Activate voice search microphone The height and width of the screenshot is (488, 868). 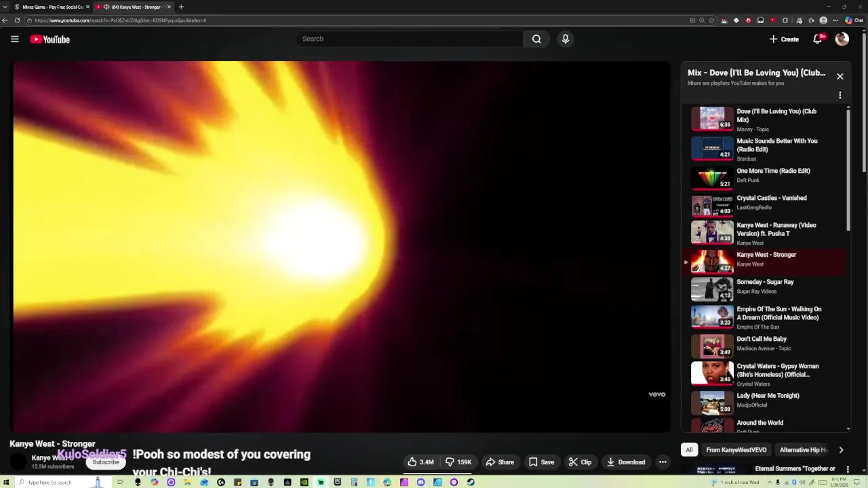pyautogui.click(x=565, y=39)
